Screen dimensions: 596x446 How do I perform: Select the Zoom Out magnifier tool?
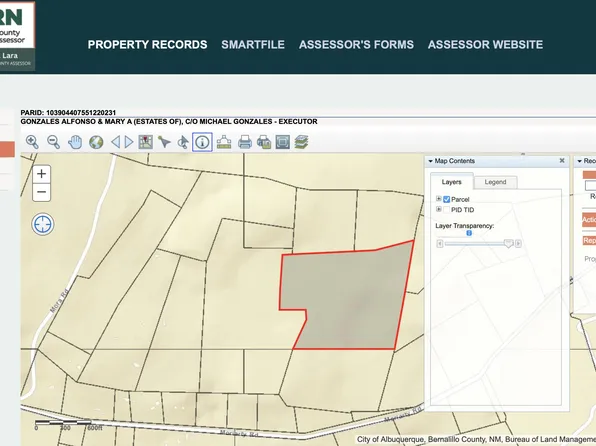pos(54,142)
